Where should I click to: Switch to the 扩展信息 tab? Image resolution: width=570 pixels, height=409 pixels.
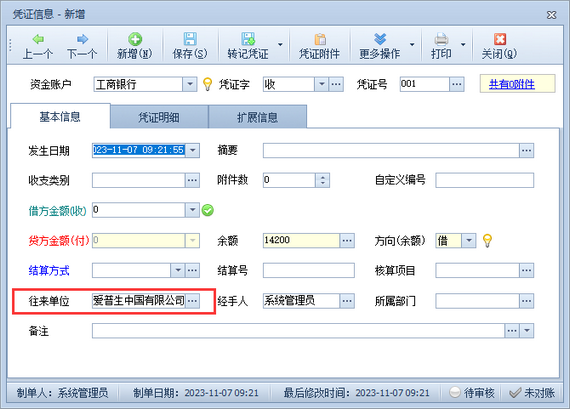coord(257,117)
